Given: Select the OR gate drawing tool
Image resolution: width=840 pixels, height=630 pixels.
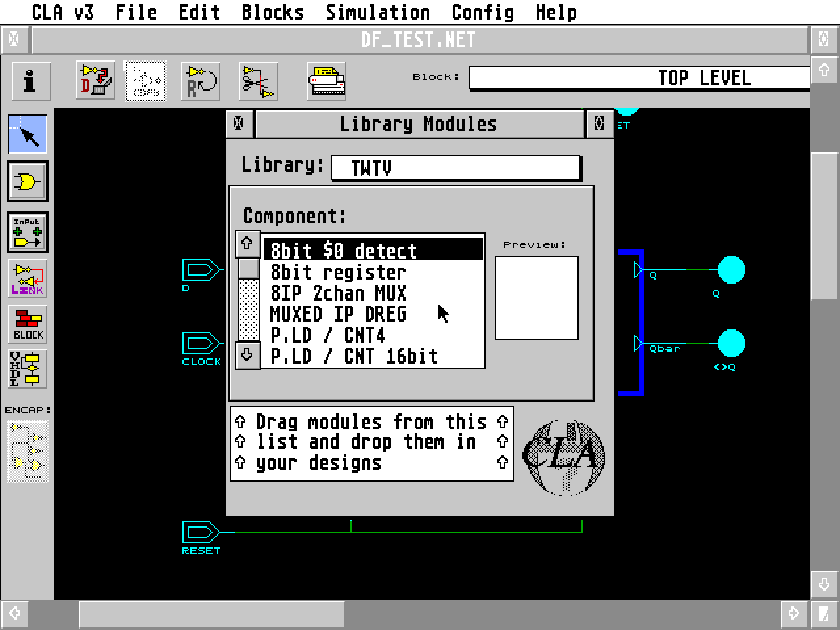Looking at the screenshot, I should 27,182.
